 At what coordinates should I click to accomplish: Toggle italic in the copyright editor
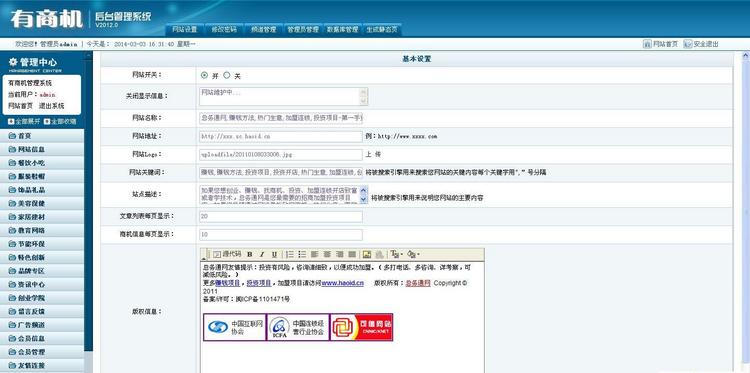pyautogui.click(x=262, y=254)
